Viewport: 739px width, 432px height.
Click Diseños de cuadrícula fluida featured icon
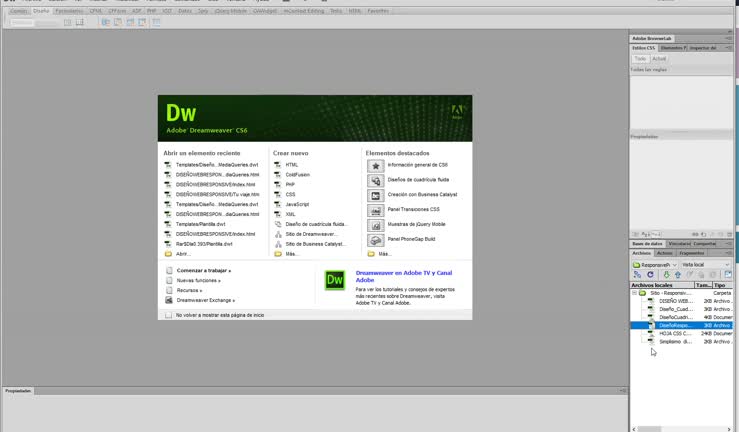(x=376, y=180)
